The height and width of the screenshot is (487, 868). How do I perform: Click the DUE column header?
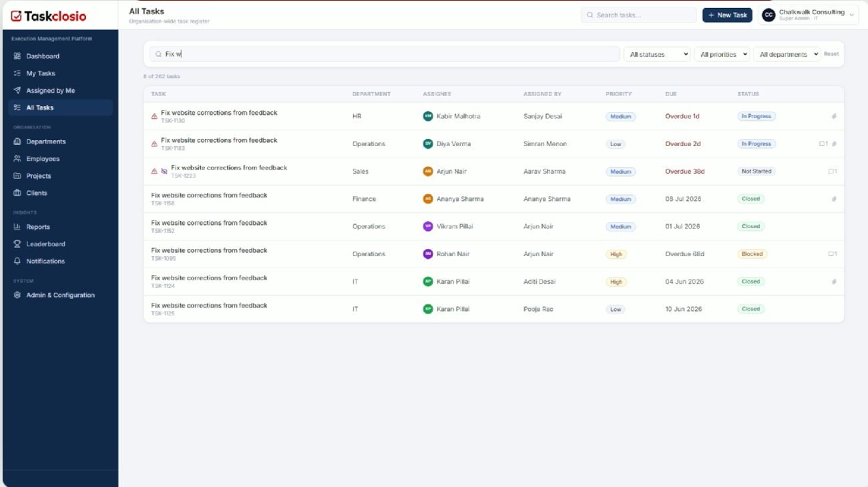point(671,94)
